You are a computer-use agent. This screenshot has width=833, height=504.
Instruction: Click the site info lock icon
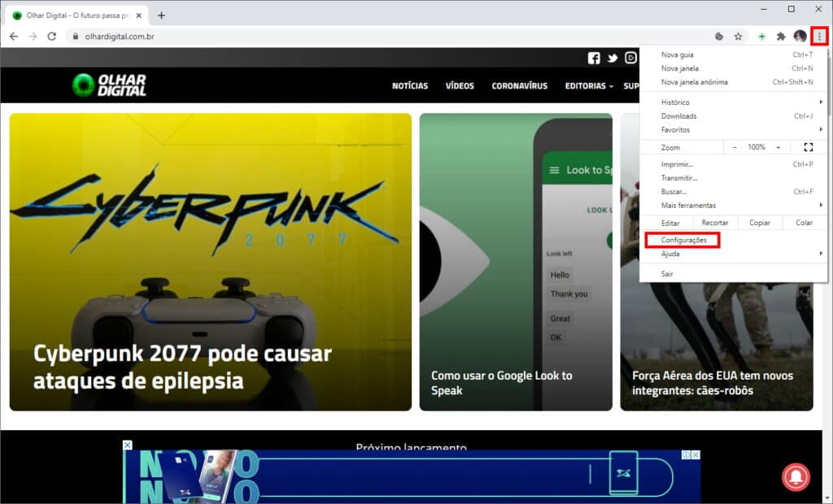tap(76, 36)
